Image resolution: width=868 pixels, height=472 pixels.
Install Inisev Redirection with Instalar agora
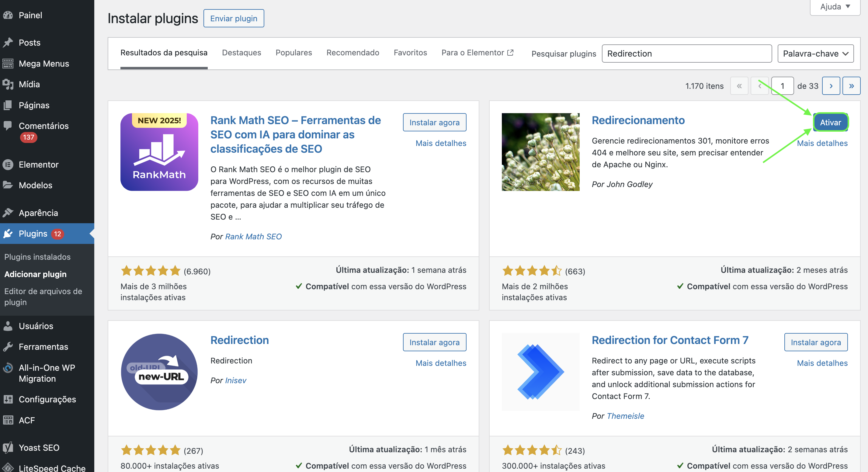(x=435, y=342)
